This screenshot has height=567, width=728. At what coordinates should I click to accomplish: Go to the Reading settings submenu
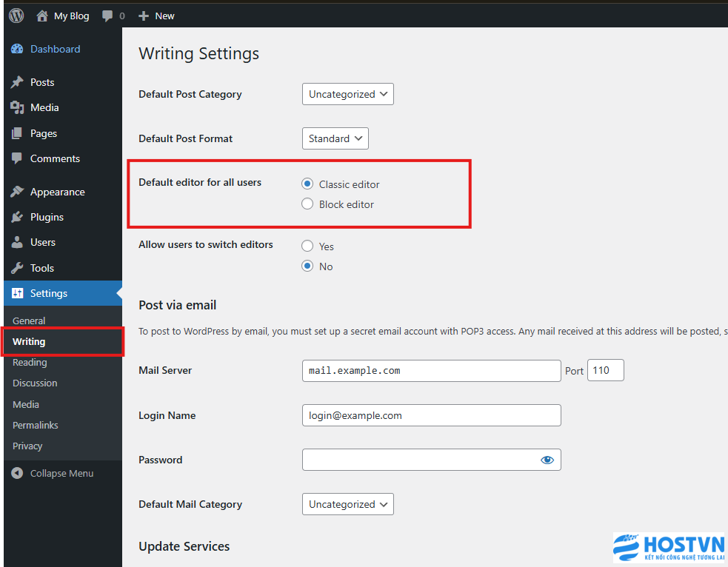(x=30, y=363)
